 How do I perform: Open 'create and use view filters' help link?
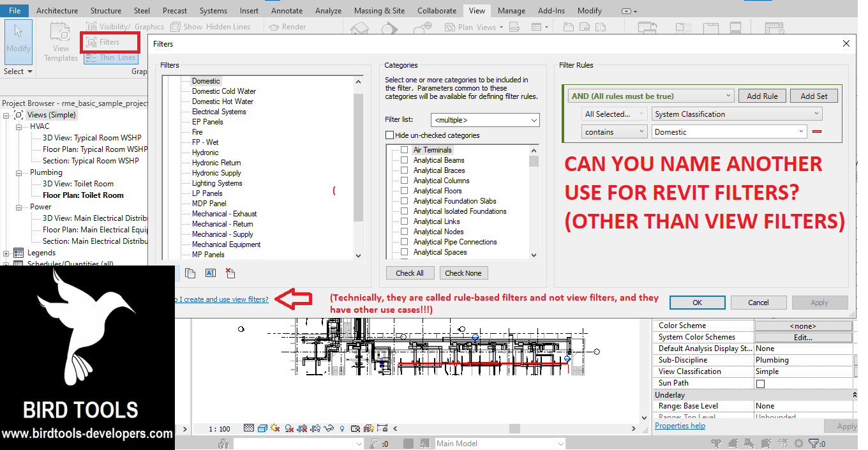221,299
